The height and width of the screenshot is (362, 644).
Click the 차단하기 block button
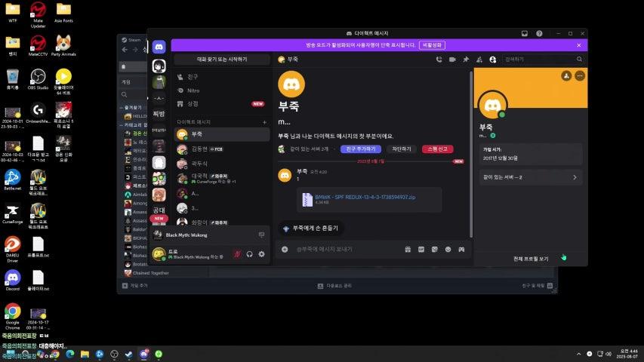pos(401,149)
